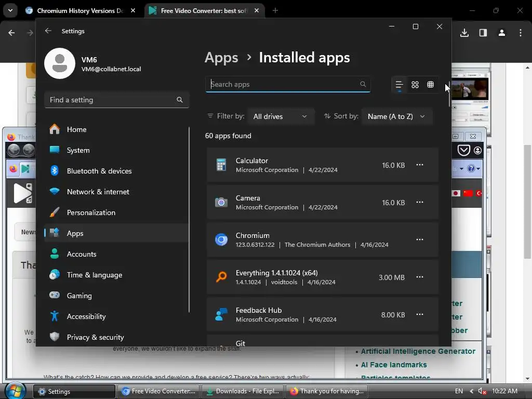Open Personalization settings
The image size is (532, 399).
tap(117, 212)
